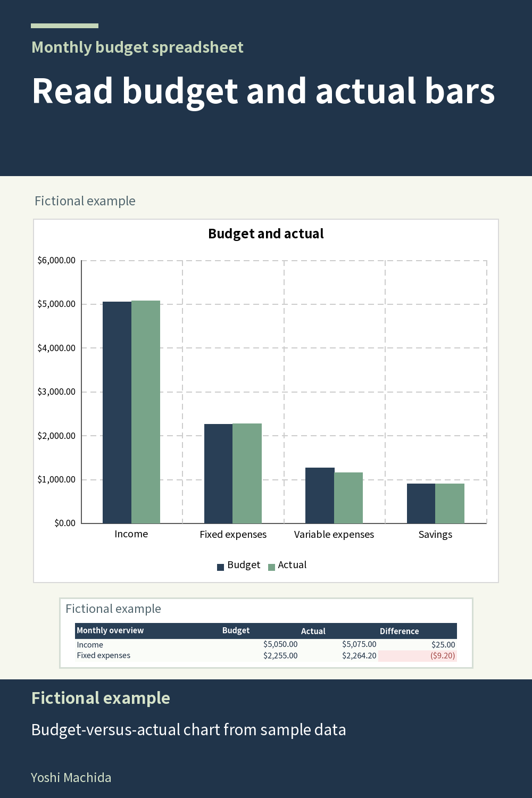Click the 'Actual' legend label
This screenshot has height=798, width=532.
[292, 565]
